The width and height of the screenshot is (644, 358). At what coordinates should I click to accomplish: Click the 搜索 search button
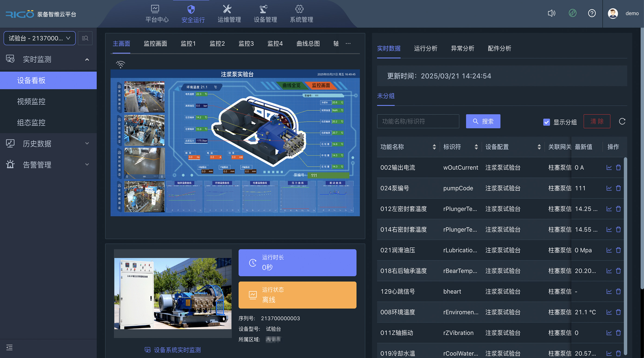[x=483, y=121]
